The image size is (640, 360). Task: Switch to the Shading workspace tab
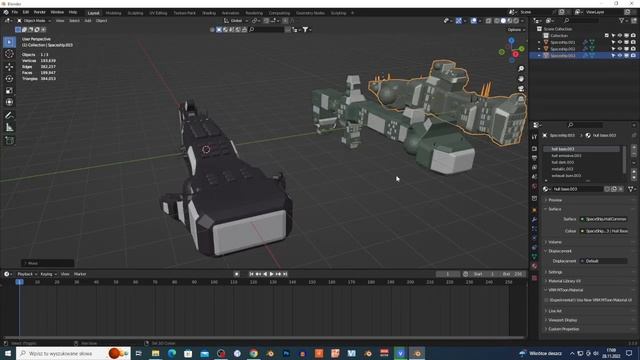209,13
